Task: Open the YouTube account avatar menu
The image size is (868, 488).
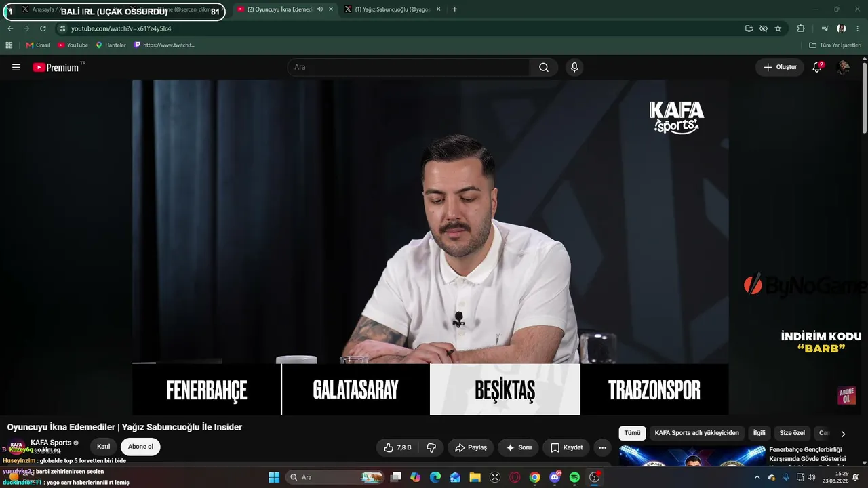Action: click(x=844, y=67)
